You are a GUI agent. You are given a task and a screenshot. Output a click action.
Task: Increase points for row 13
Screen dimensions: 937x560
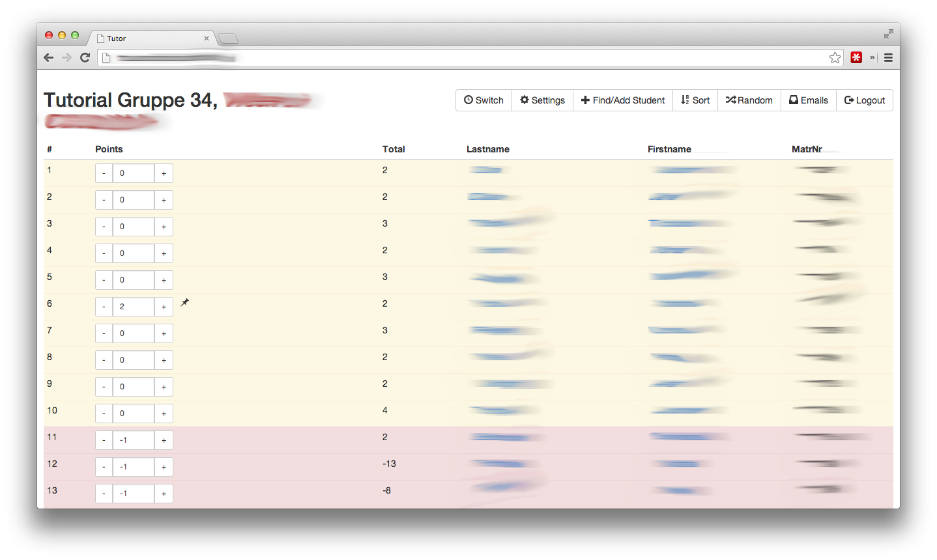click(x=164, y=494)
